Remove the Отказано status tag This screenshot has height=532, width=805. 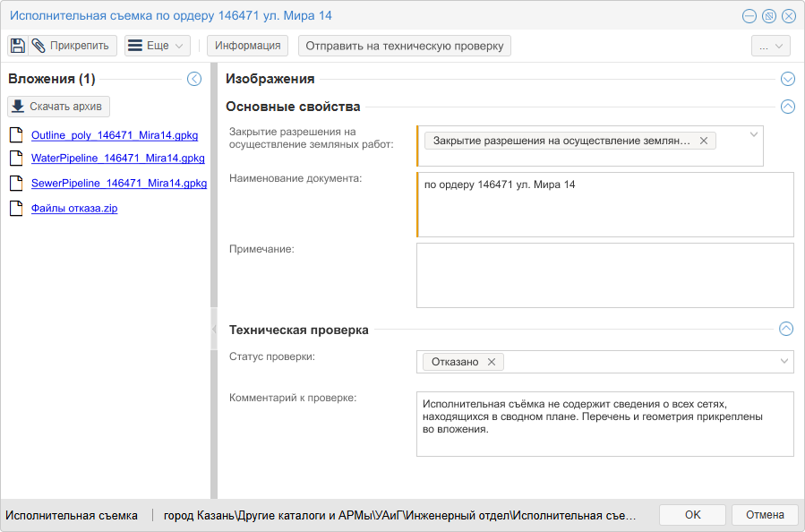pyautogui.click(x=491, y=362)
